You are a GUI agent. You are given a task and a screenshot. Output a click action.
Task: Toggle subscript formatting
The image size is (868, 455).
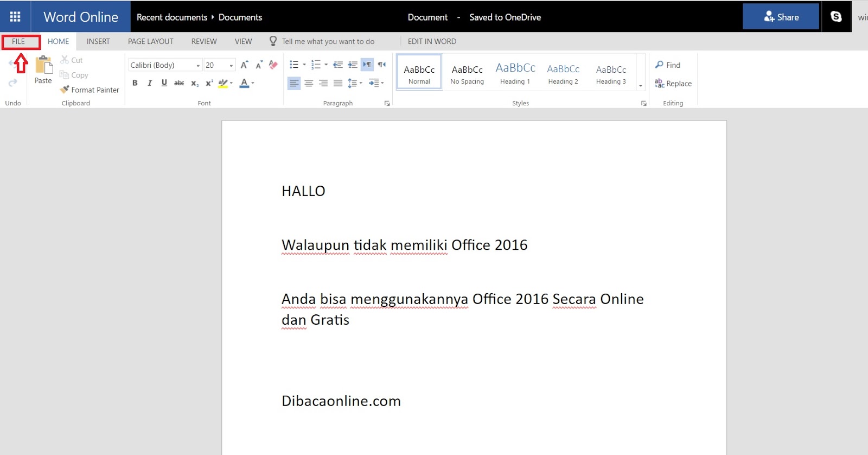[195, 83]
